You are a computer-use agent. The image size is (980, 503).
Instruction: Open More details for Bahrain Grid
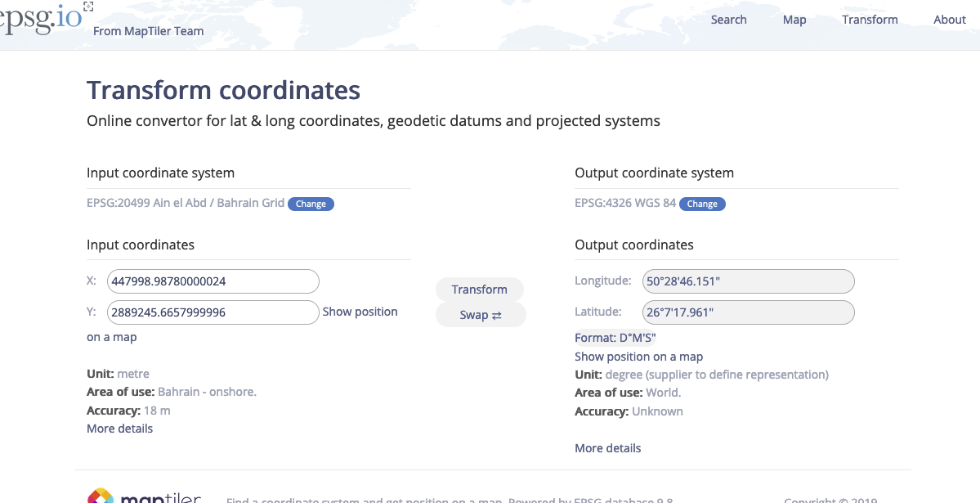click(119, 428)
